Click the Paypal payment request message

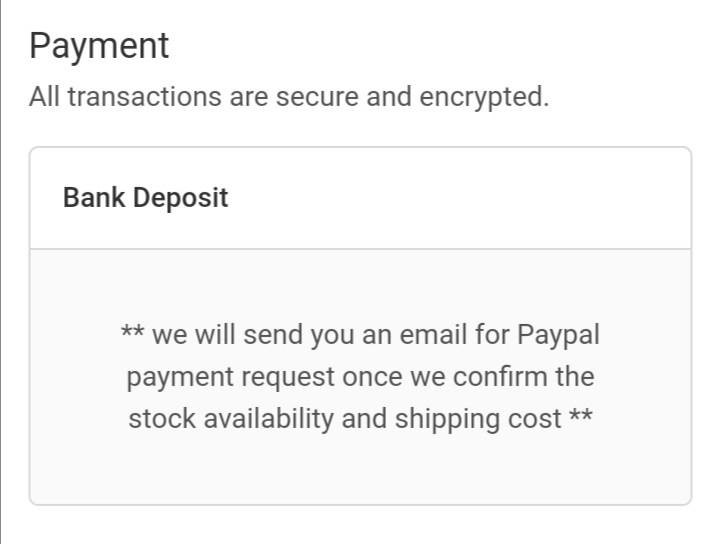pyautogui.click(x=360, y=376)
